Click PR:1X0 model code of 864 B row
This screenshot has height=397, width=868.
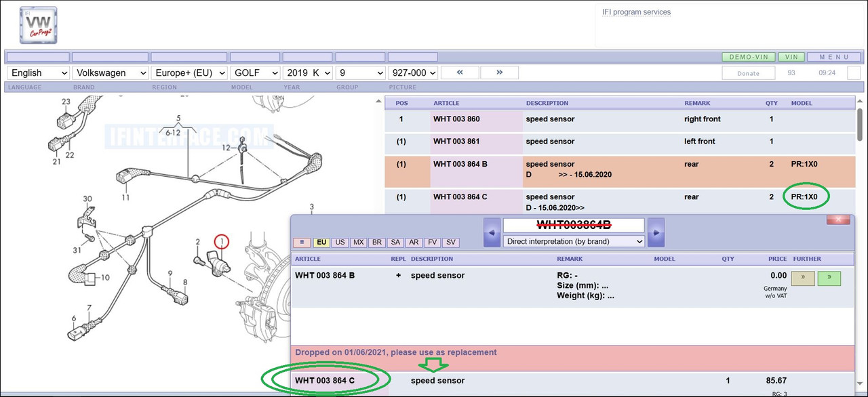[804, 164]
